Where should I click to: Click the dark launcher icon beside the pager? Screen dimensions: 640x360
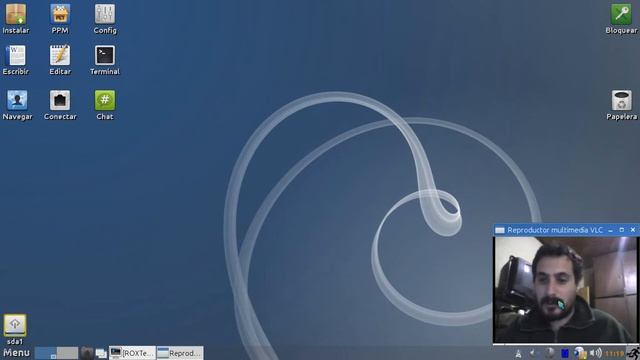[87, 353]
